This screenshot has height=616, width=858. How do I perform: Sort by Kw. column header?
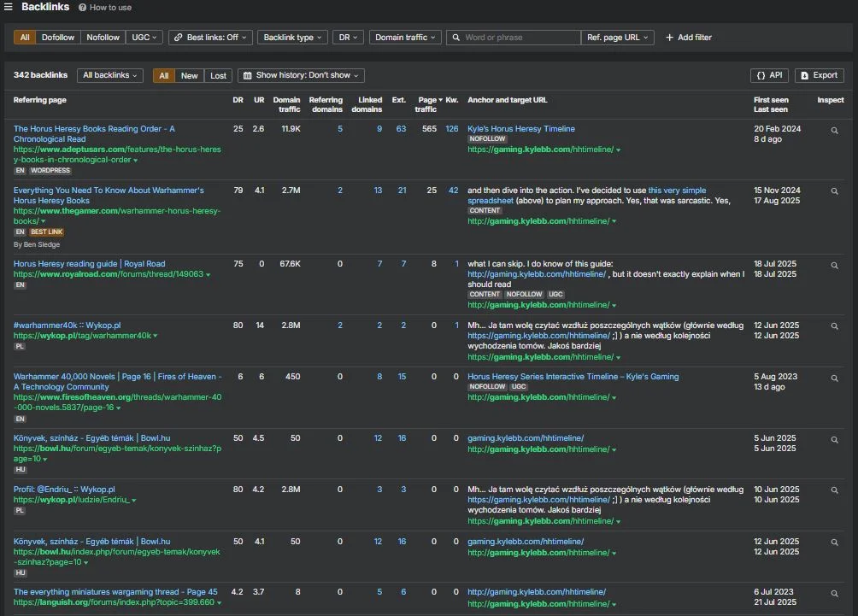click(x=451, y=100)
